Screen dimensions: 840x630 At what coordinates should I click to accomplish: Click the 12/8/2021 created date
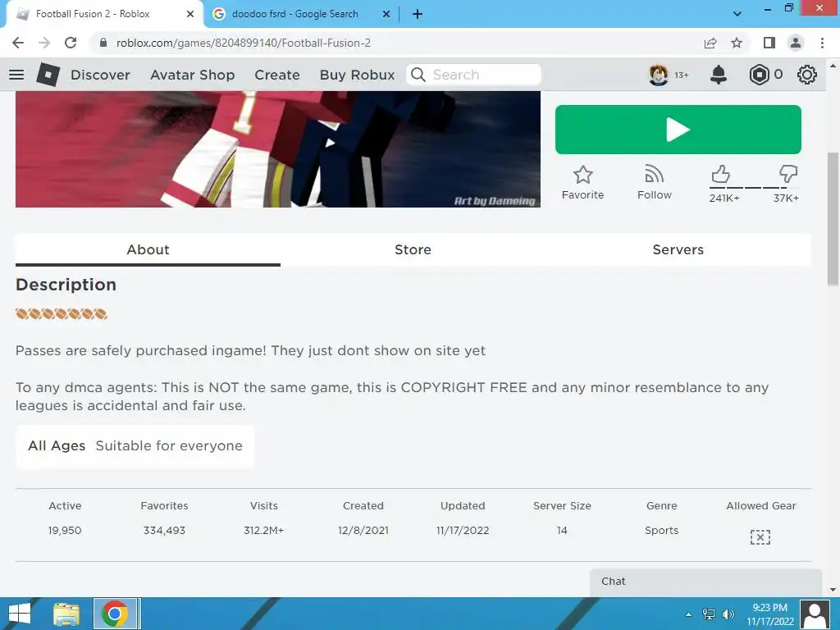(363, 531)
